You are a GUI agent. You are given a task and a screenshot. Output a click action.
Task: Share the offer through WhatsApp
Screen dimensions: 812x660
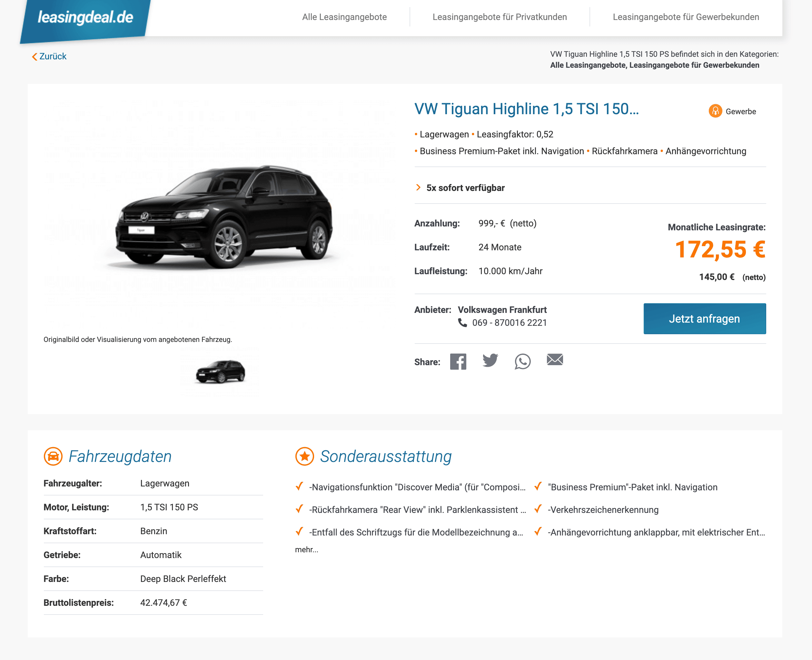pos(522,362)
